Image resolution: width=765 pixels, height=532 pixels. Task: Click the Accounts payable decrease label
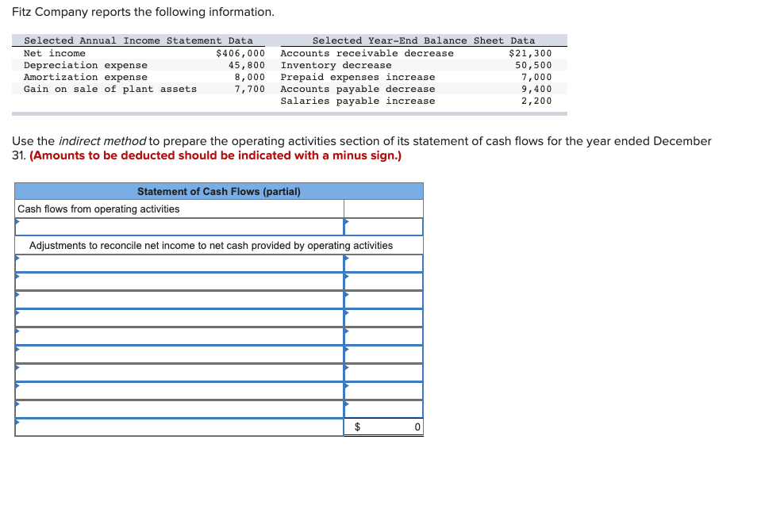[x=358, y=90]
